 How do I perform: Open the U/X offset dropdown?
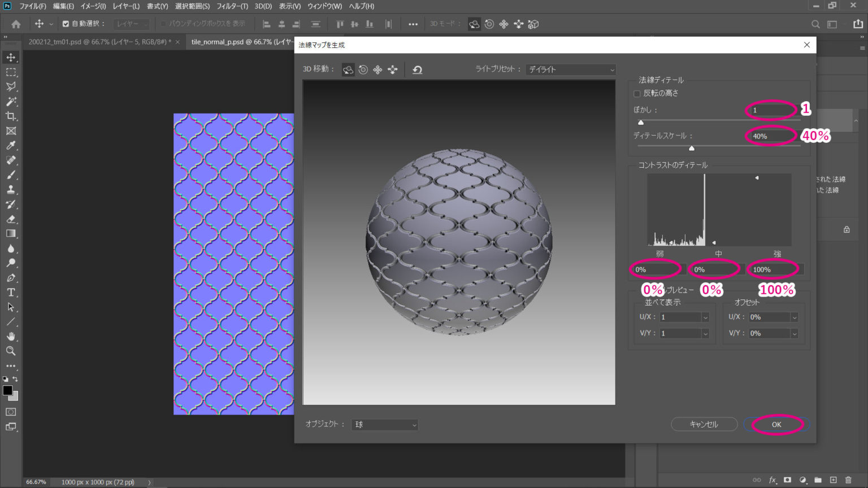pyautogui.click(x=795, y=317)
